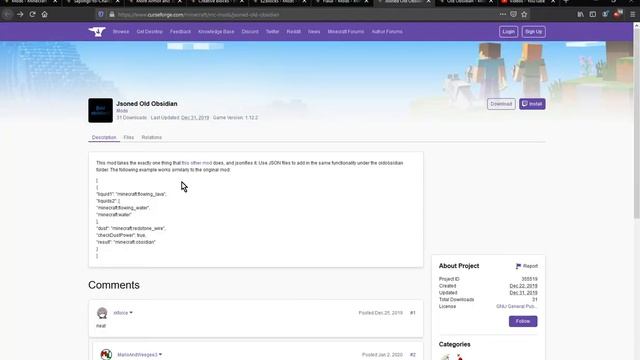Toggle the browser sidebar icon
Image resolution: width=640 pixels, height=360 pixels.
click(x=593, y=14)
